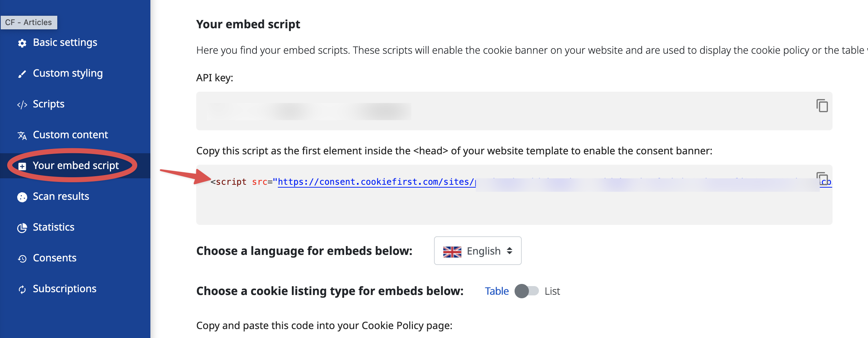This screenshot has height=338, width=868.
Task: Click the Custom content translate icon
Action: (22, 136)
